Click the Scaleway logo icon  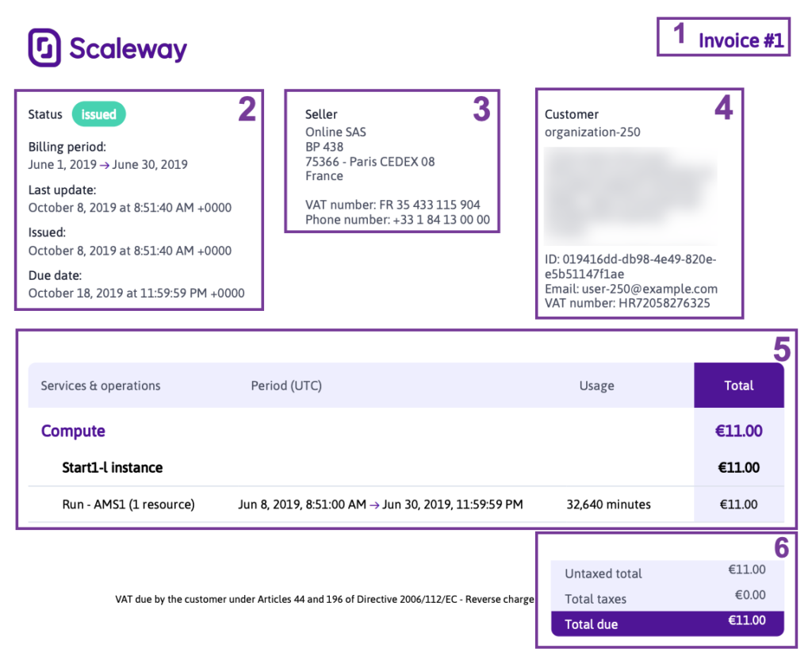pyautogui.click(x=44, y=48)
